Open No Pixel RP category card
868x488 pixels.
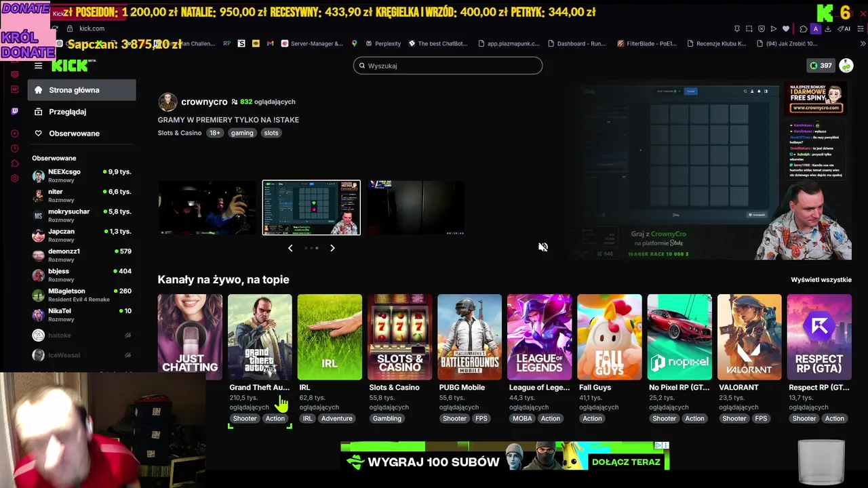(679, 337)
